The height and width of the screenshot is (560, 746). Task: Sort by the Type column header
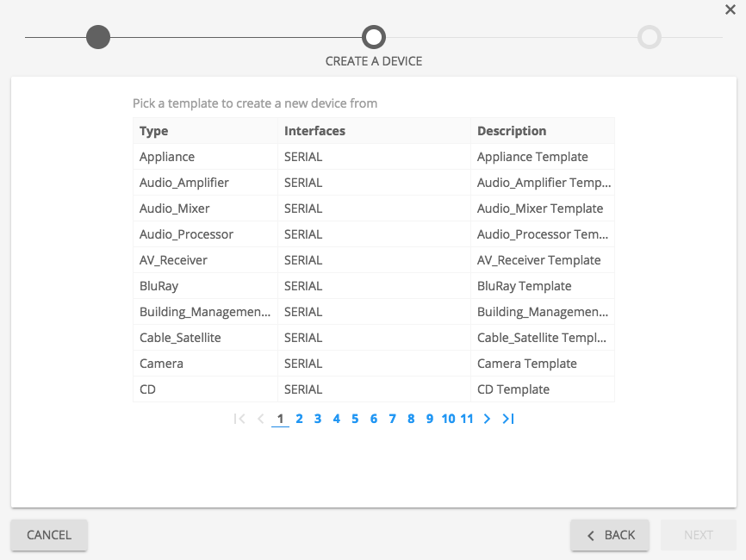coord(154,131)
